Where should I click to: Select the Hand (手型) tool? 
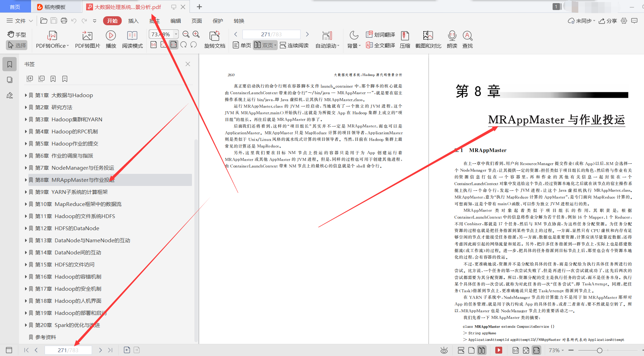(17, 35)
